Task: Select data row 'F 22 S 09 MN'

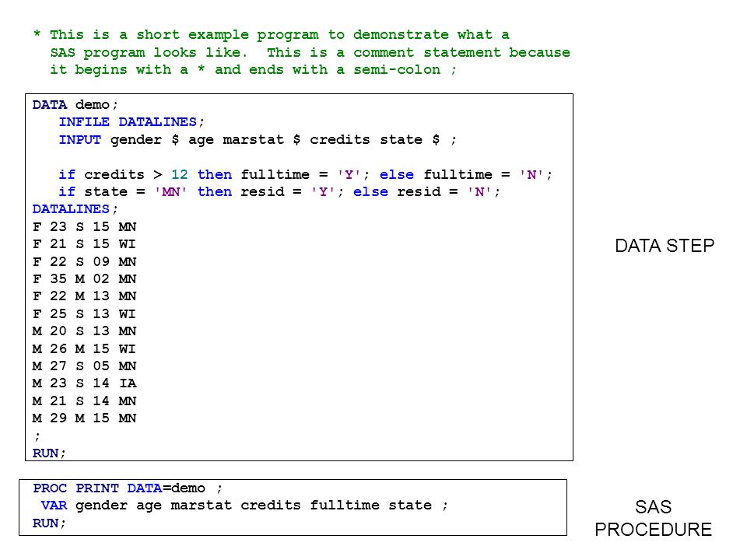Action: [x=84, y=262]
